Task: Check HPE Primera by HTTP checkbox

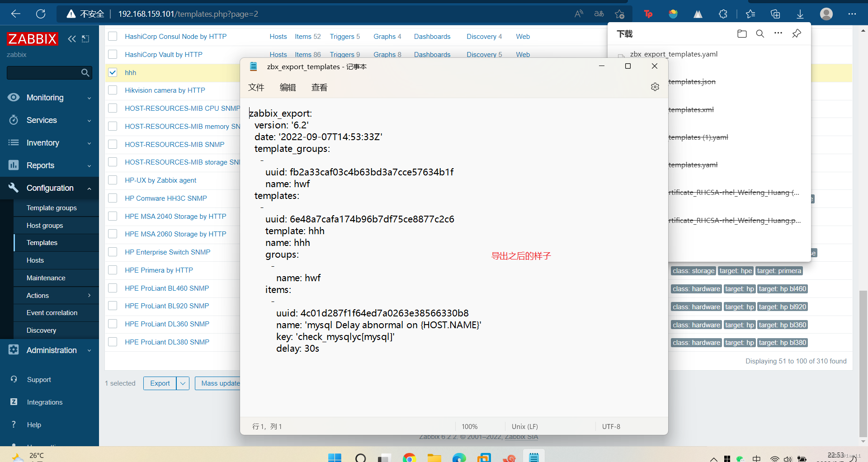Action: pos(113,270)
